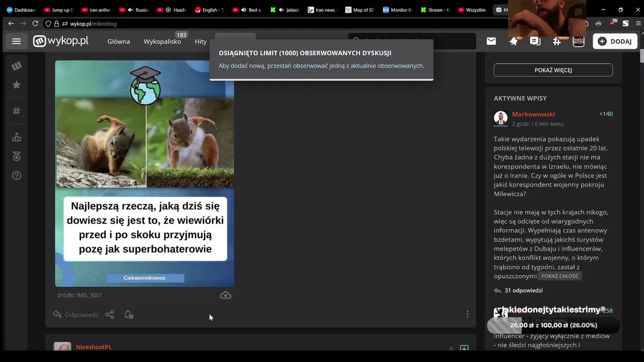Go to Wykopalisko tab
This screenshot has width=644, height=362.
tap(163, 41)
